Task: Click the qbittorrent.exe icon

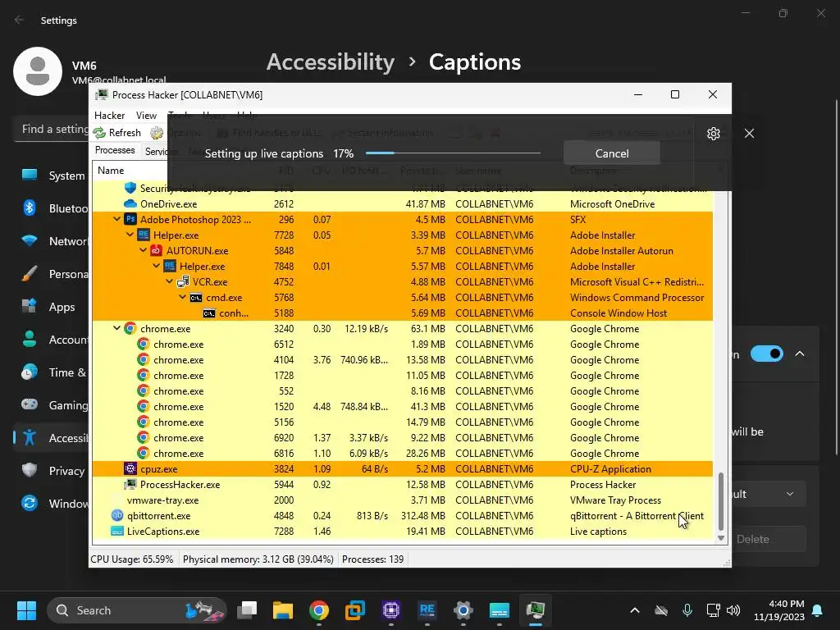Action: [116, 515]
